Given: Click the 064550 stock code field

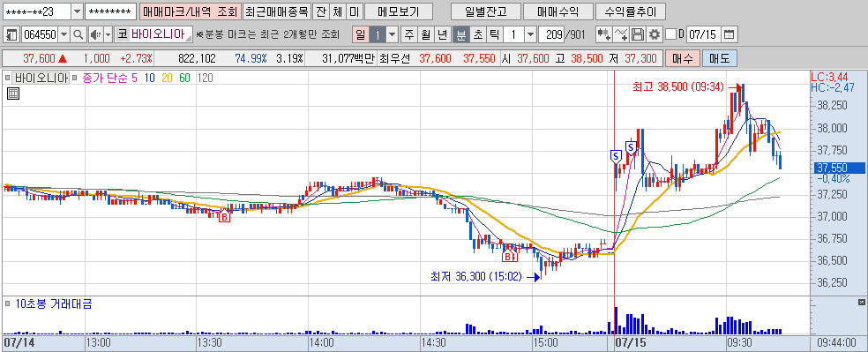Looking at the screenshot, I should click(40, 34).
